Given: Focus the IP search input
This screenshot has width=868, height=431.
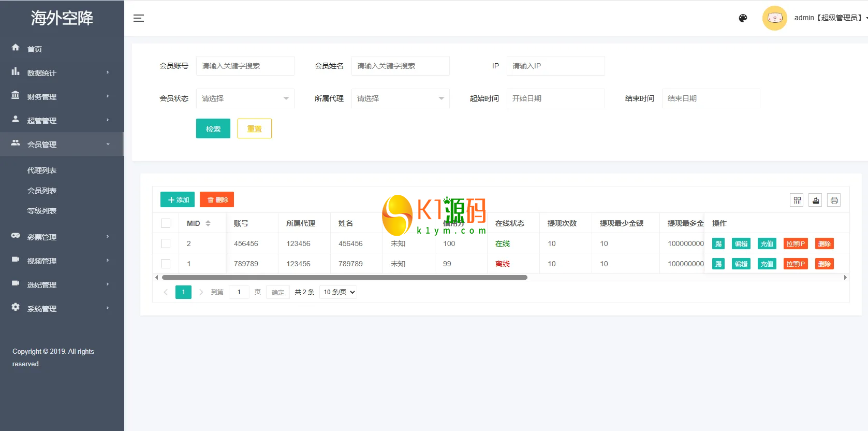Looking at the screenshot, I should click(x=556, y=66).
